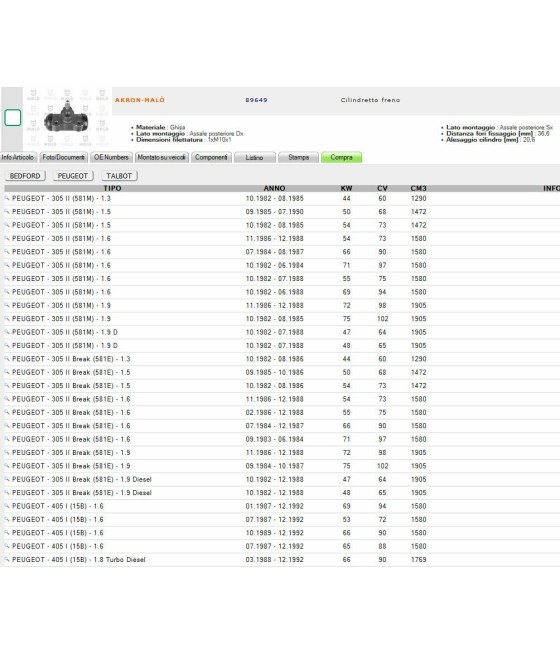
Task: Click magnifier icon for 305 II (581M) 1.6 11.1986 row
Action: (x=7, y=239)
